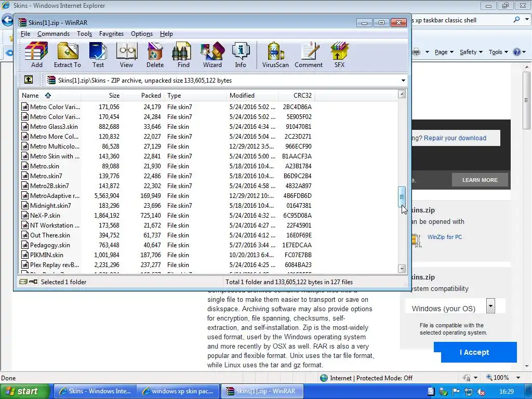The height and width of the screenshot is (399, 532).
Task: Select the Out There.skin file row
Action: click(x=166, y=235)
